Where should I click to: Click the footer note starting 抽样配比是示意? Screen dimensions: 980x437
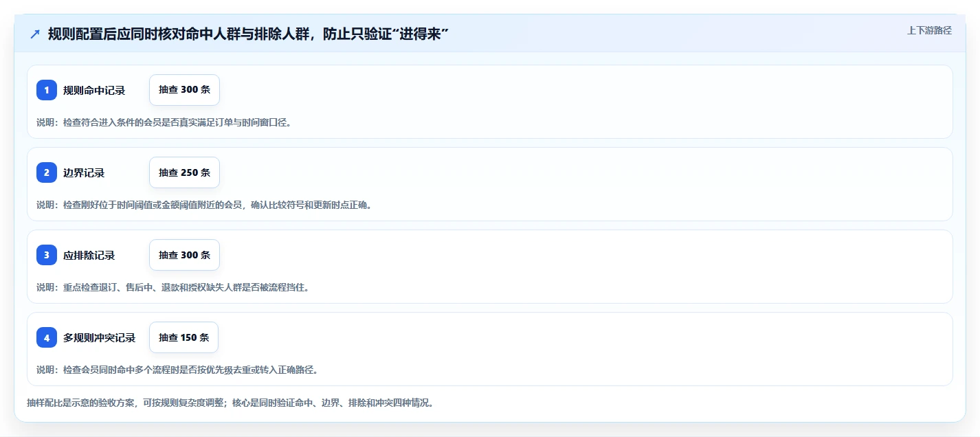click(230, 403)
